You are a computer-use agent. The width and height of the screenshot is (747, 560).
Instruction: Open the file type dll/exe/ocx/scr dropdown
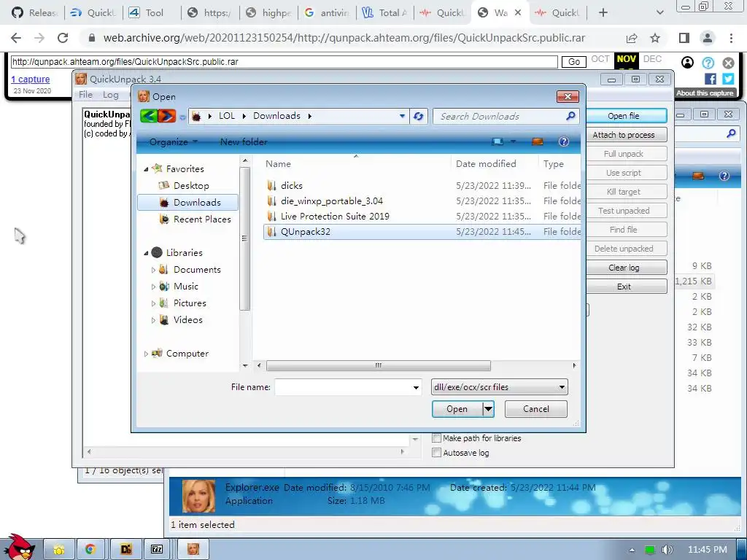[499, 387]
